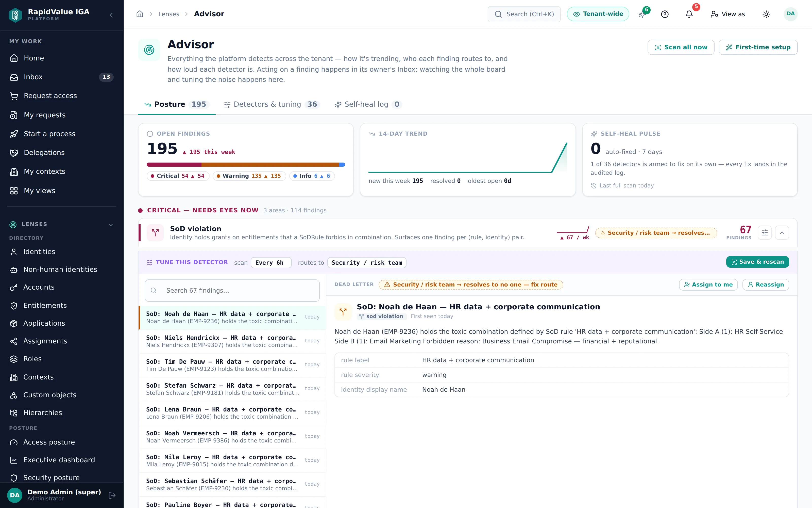Click the Search 67 findings field
Viewport: 812px width, 508px height.
coord(232,291)
